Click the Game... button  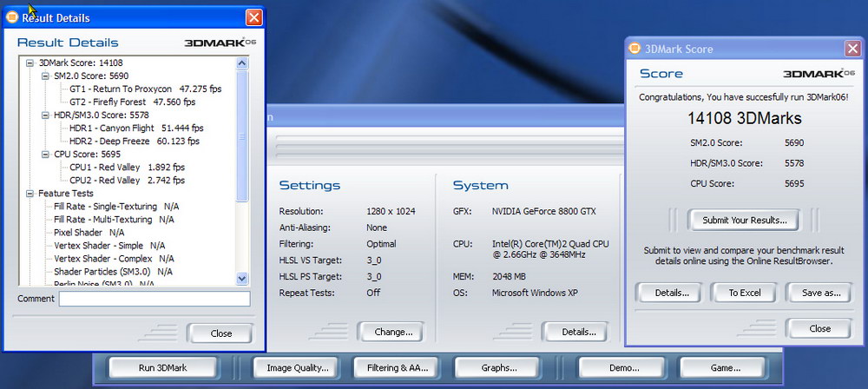[x=725, y=367]
